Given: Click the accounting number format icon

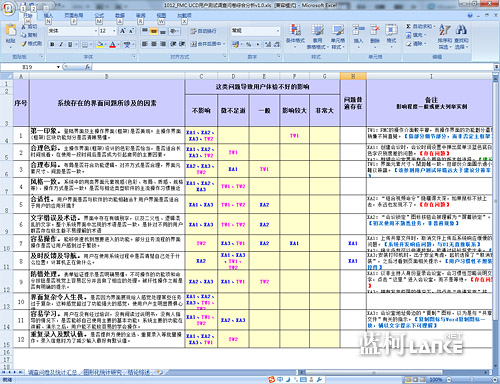Looking at the screenshot, I should coord(236,44).
